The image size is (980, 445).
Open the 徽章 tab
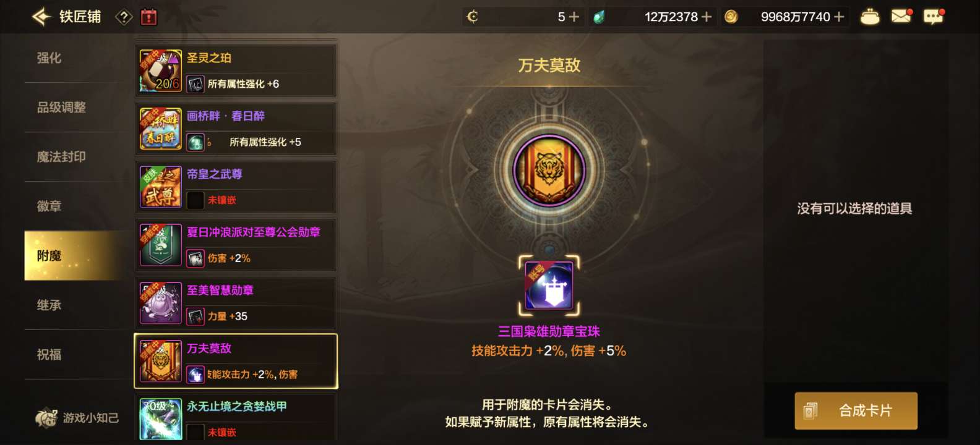pyautogui.click(x=49, y=206)
